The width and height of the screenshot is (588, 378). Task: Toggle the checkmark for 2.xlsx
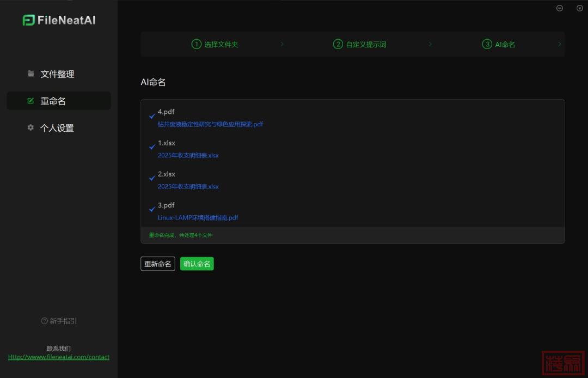[152, 178]
